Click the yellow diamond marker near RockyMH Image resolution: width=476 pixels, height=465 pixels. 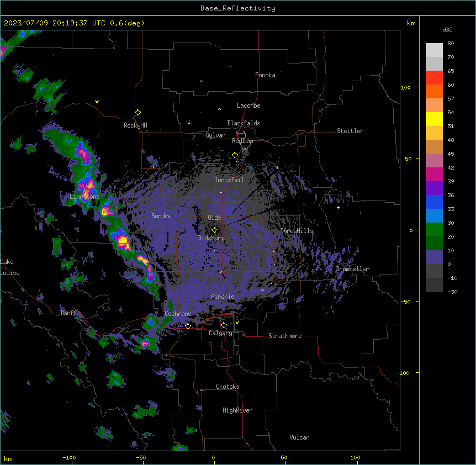[137, 113]
